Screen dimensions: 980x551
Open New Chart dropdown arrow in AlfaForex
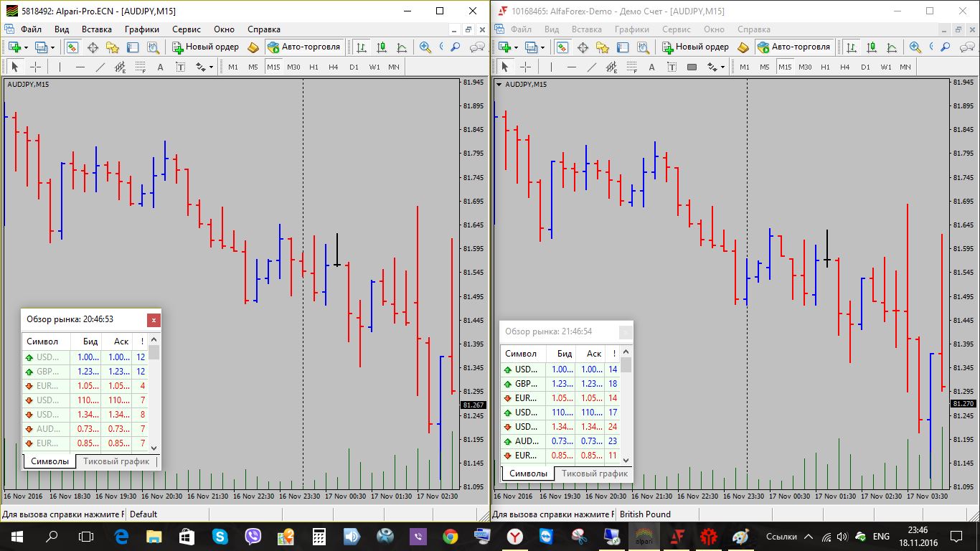pyautogui.click(x=516, y=47)
